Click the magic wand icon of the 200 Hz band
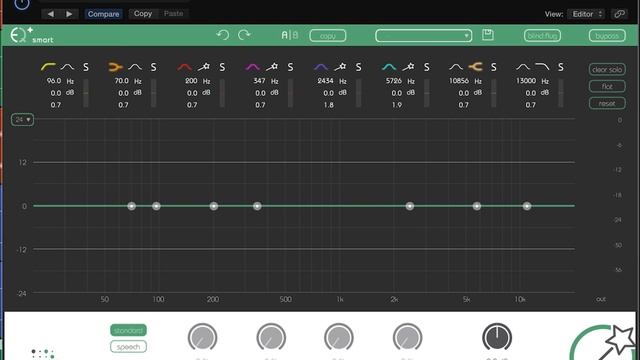Viewport: 640px width, 360px height. click(x=204, y=67)
